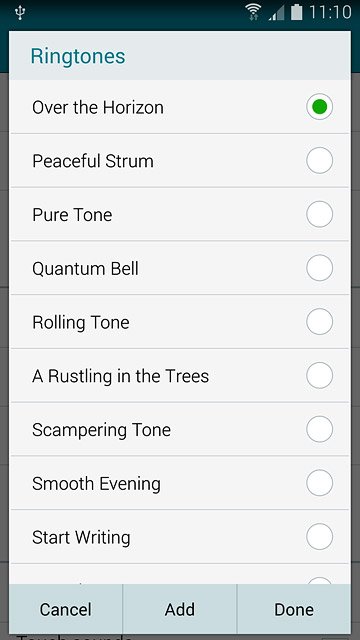Pick the Quantum Bell radio button

tap(319, 268)
